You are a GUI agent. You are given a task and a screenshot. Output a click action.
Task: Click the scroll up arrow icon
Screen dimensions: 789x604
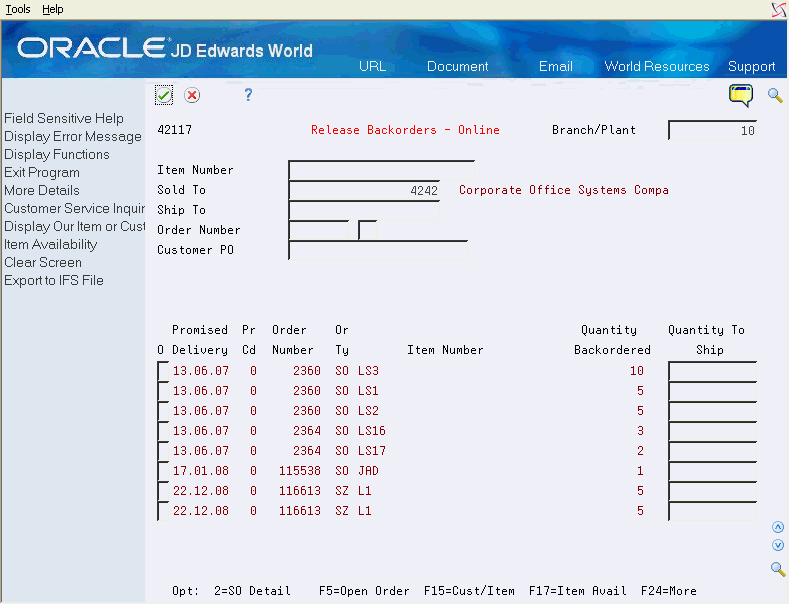point(778,527)
